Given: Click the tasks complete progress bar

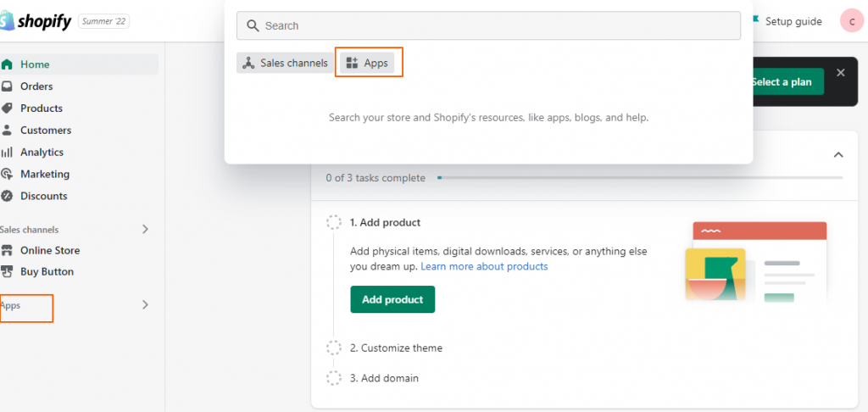Looking at the screenshot, I should point(640,178).
